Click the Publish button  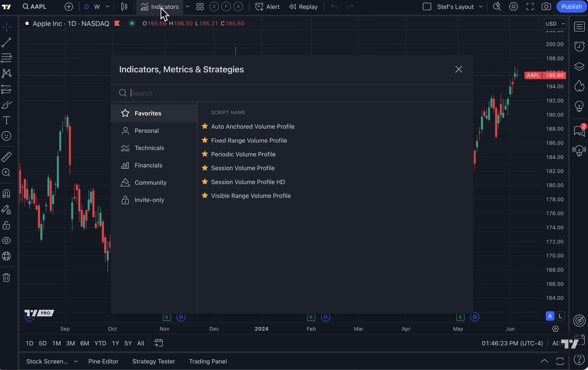point(571,7)
